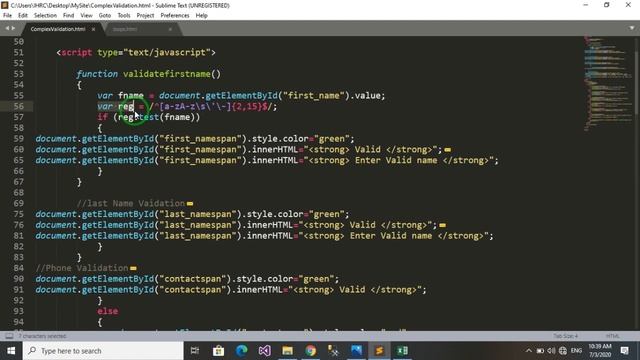Click the text/javascript attribute on line 51
The height and width of the screenshot is (360, 640).
pos(167,53)
